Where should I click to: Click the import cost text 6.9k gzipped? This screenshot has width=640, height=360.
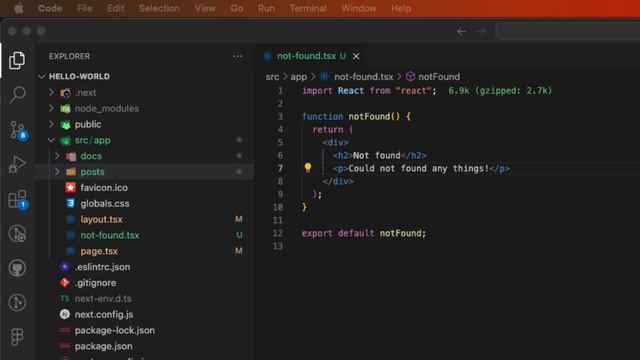(500, 91)
